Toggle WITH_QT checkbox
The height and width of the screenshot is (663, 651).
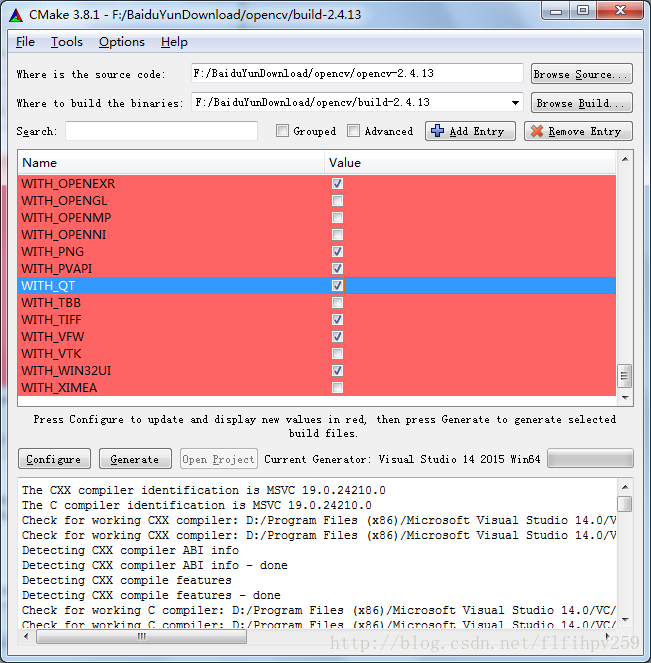click(x=337, y=285)
